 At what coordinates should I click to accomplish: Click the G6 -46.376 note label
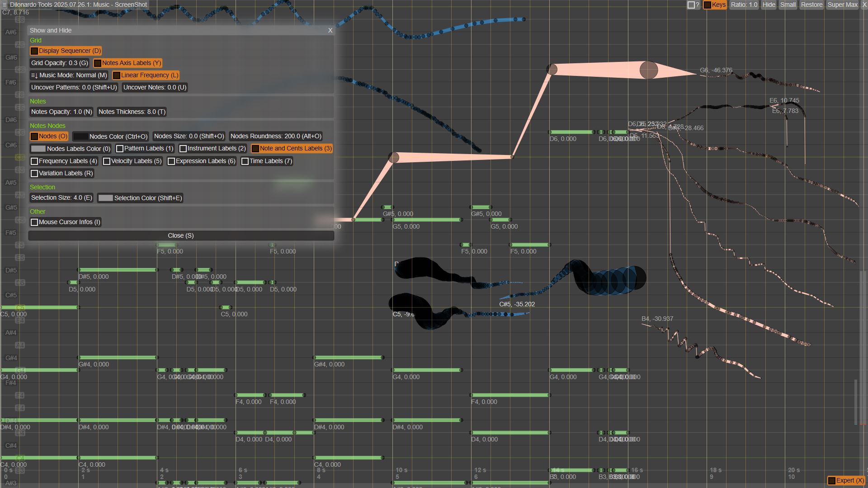(716, 70)
